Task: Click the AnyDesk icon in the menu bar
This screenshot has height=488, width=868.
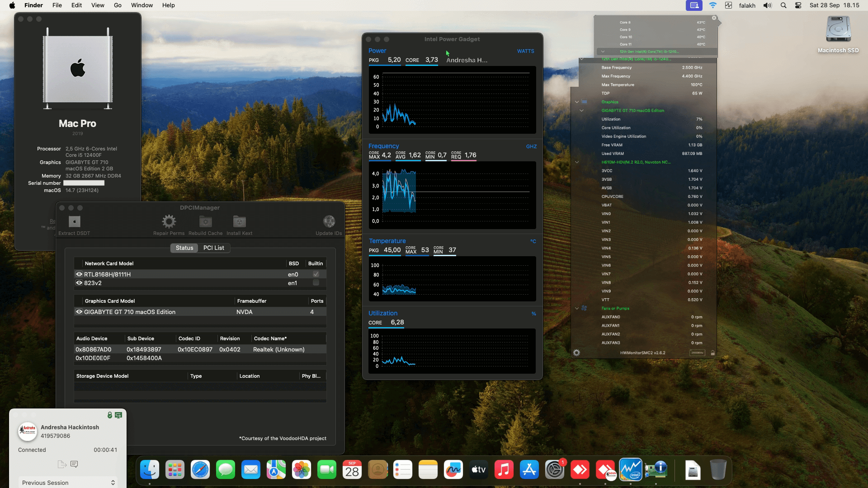Action: [x=693, y=5]
